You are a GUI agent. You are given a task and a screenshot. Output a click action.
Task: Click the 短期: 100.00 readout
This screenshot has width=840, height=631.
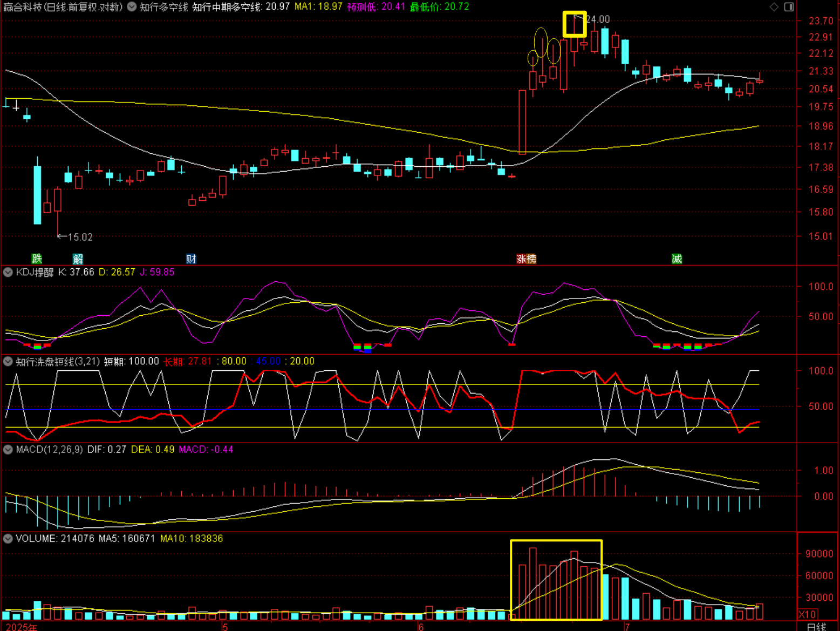pyautogui.click(x=132, y=361)
